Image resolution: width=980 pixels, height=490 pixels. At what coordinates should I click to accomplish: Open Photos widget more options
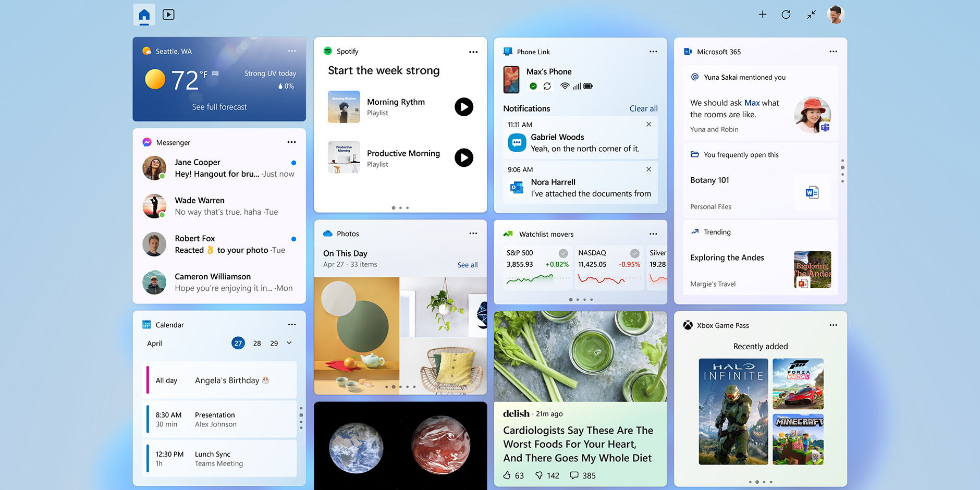click(x=473, y=234)
